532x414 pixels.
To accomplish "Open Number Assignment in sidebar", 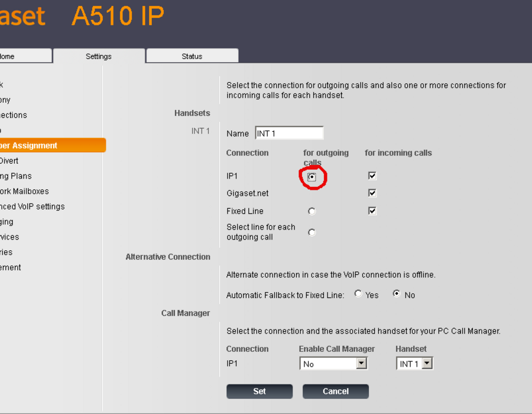I will [x=53, y=145].
